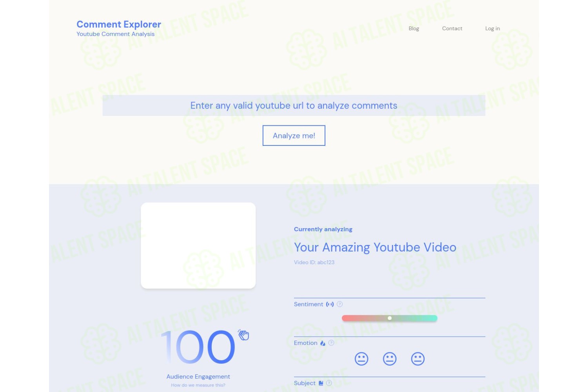
Task: Click the sentiment gradient slider bar
Action: tap(390, 318)
